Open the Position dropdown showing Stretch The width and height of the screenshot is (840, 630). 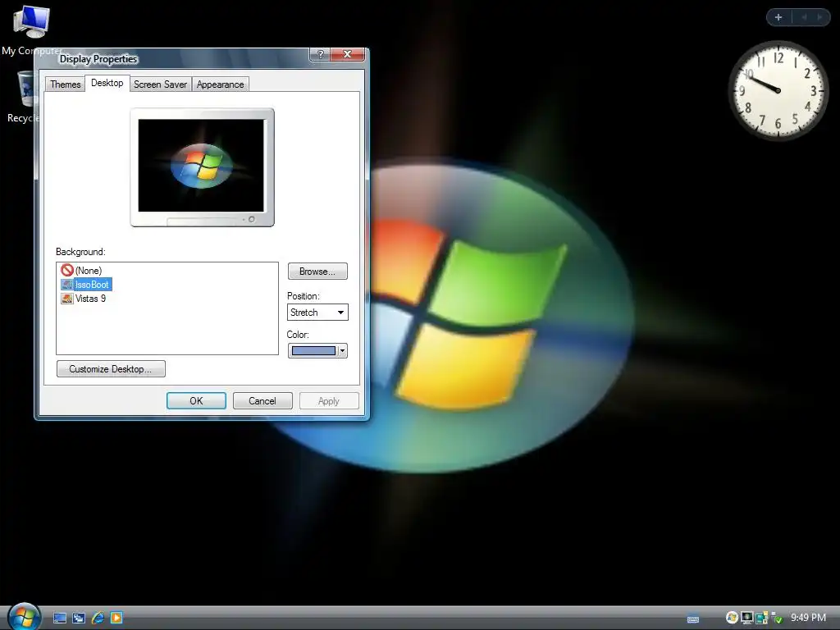[x=317, y=313]
